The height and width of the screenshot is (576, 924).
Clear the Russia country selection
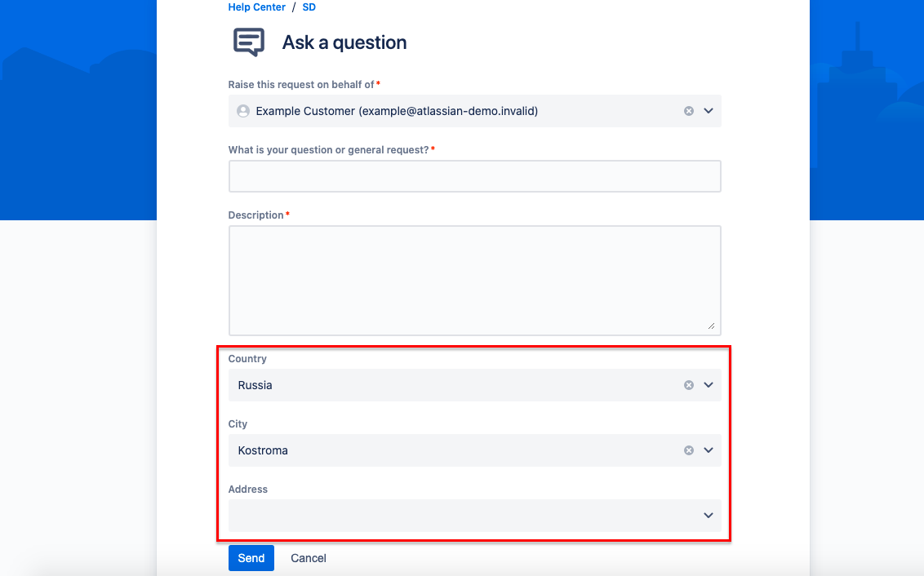(689, 385)
